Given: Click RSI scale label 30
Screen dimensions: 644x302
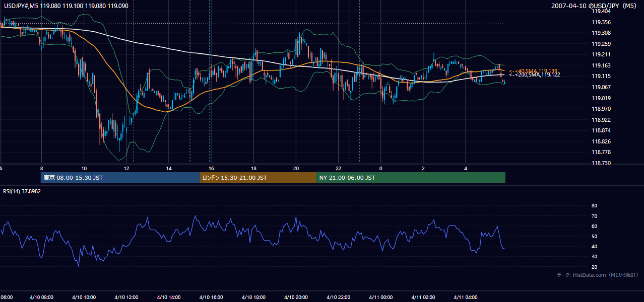Looking at the screenshot, I should (594, 257).
